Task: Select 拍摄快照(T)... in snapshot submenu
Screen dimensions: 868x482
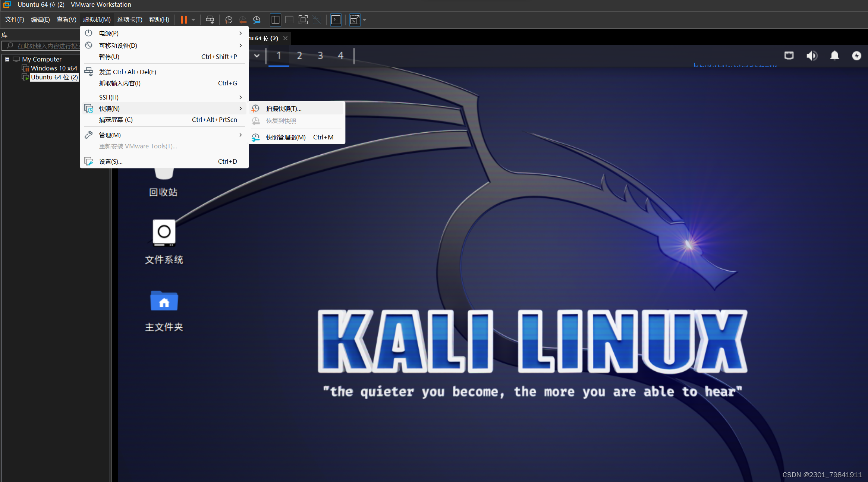Action: (283, 108)
